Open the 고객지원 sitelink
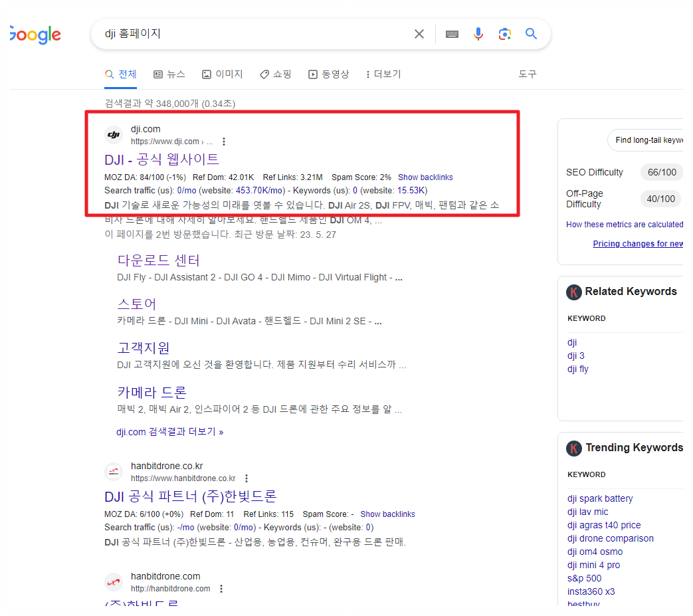This screenshot has width=693, height=616. coord(144,348)
